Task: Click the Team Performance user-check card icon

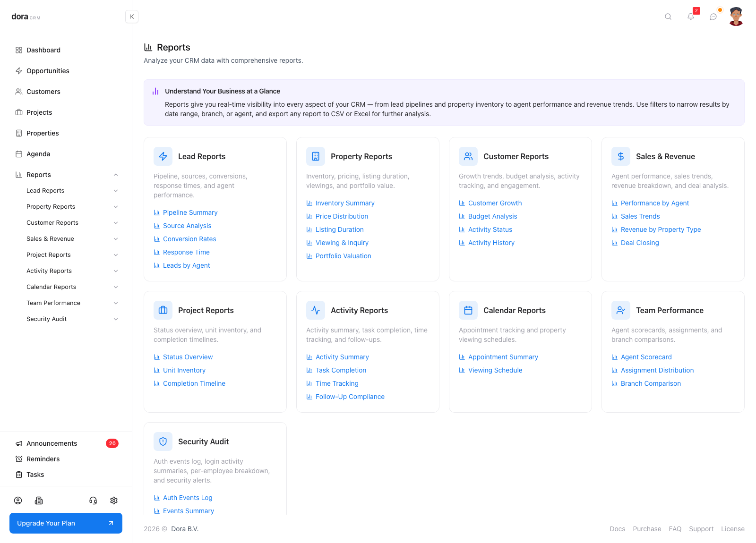Action: coord(621,310)
